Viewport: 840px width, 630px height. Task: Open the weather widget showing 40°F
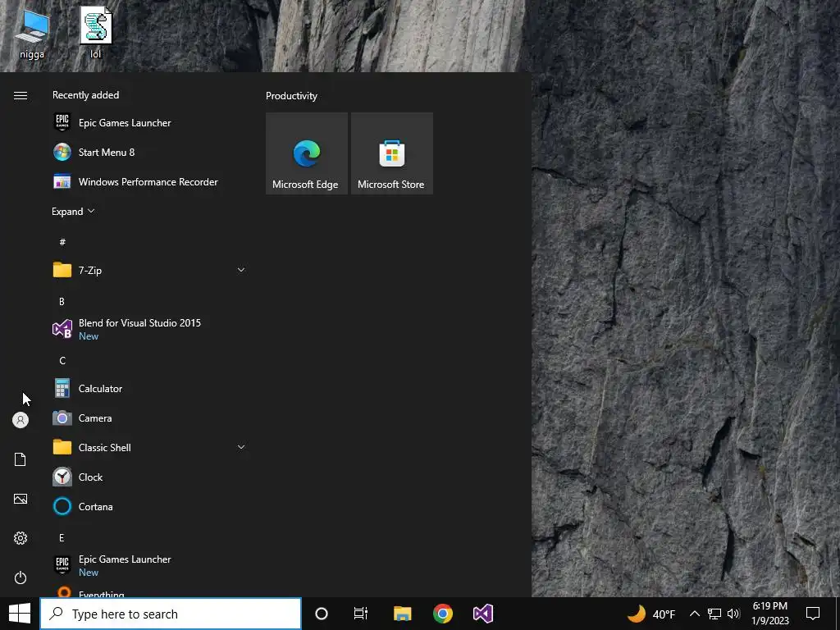coord(651,614)
